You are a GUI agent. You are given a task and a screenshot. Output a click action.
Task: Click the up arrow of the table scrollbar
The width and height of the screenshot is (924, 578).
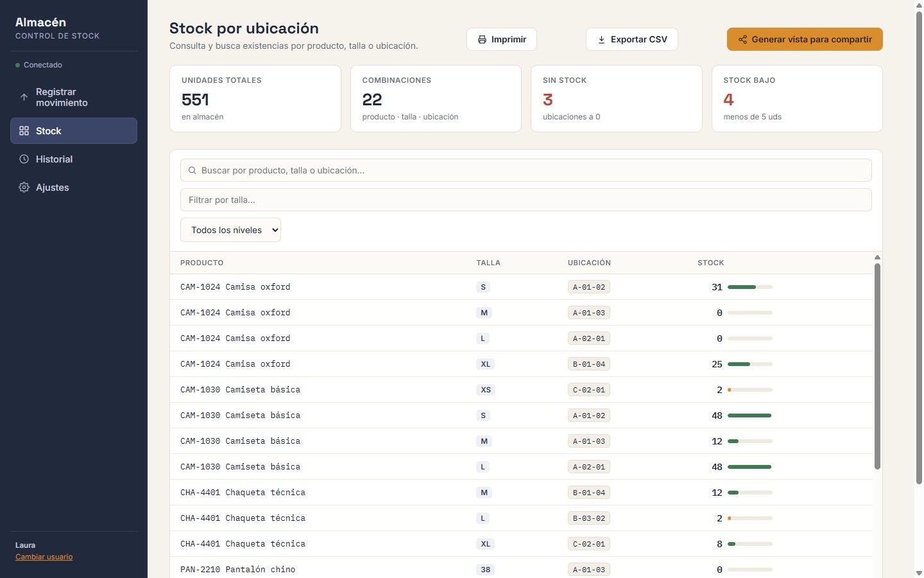tap(877, 258)
